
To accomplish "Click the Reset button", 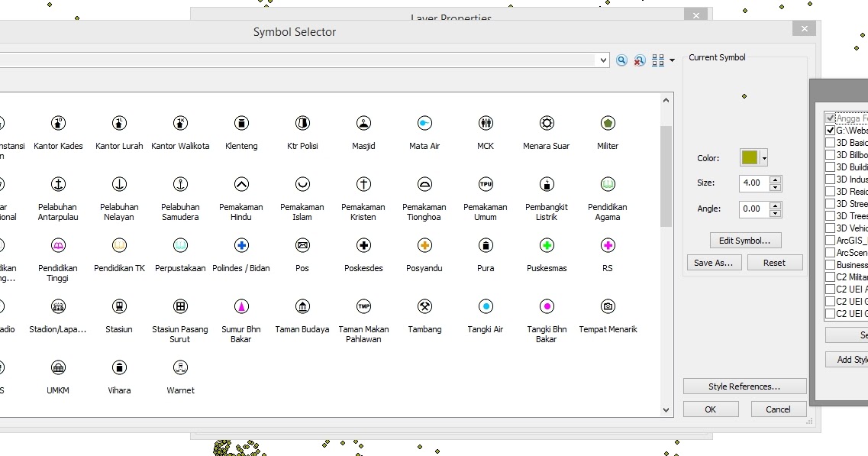I will coord(775,262).
